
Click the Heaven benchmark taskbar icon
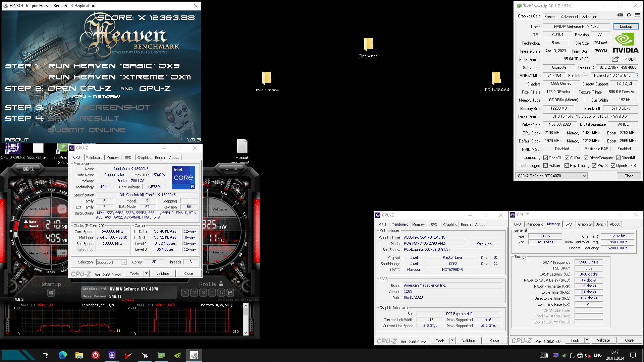(194, 355)
